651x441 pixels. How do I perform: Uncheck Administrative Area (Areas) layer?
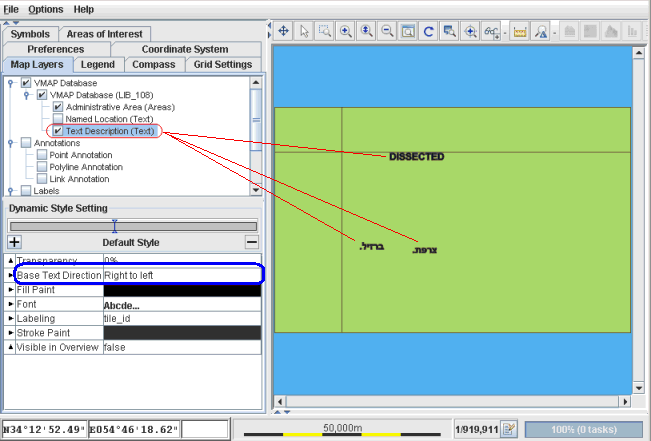coord(58,106)
